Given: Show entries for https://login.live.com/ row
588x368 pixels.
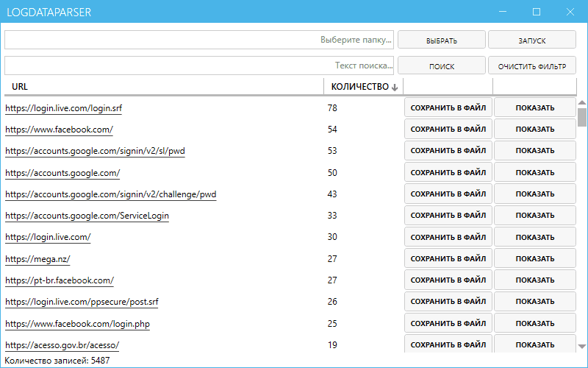Looking at the screenshot, I should pyautogui.click(x=535, y=237).
